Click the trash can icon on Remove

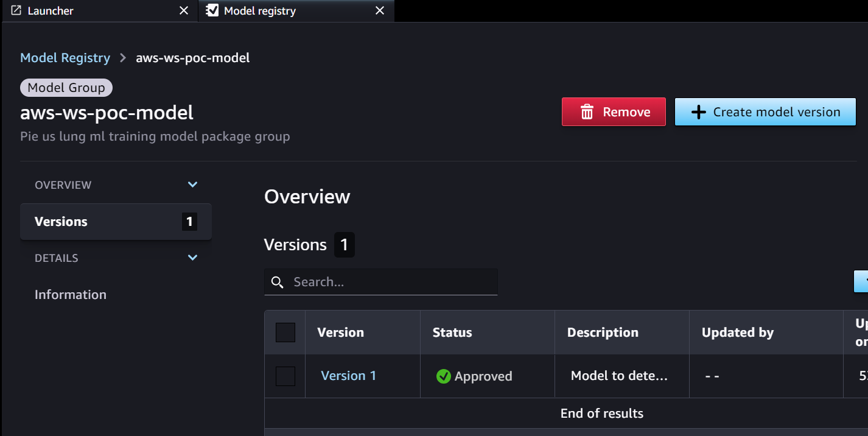pos(587,112)
